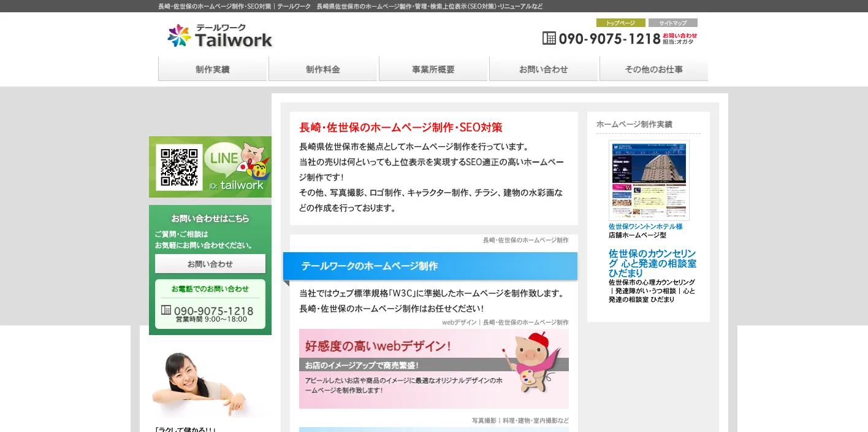Click the 好感度の高いwebデザイン! banner
The image size is (868, 432).
pos(434,369)
